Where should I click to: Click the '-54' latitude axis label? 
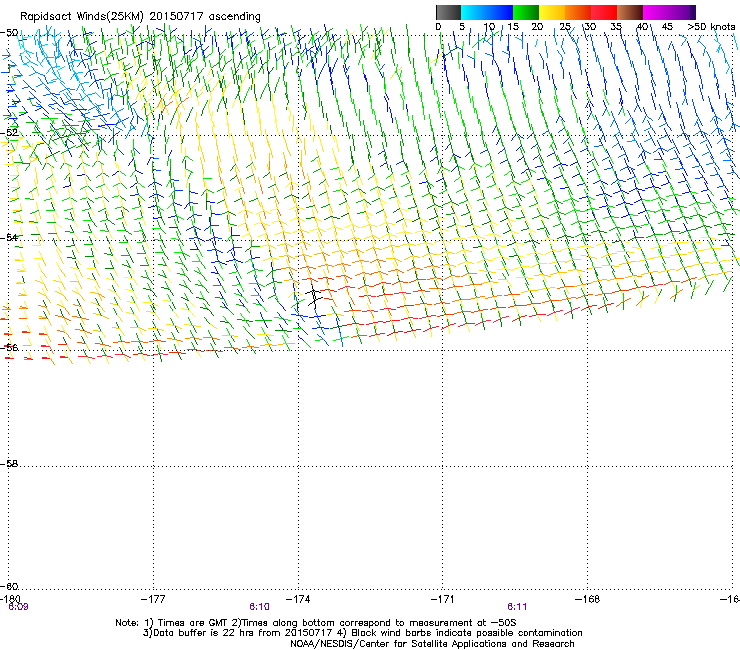point(9,237)
